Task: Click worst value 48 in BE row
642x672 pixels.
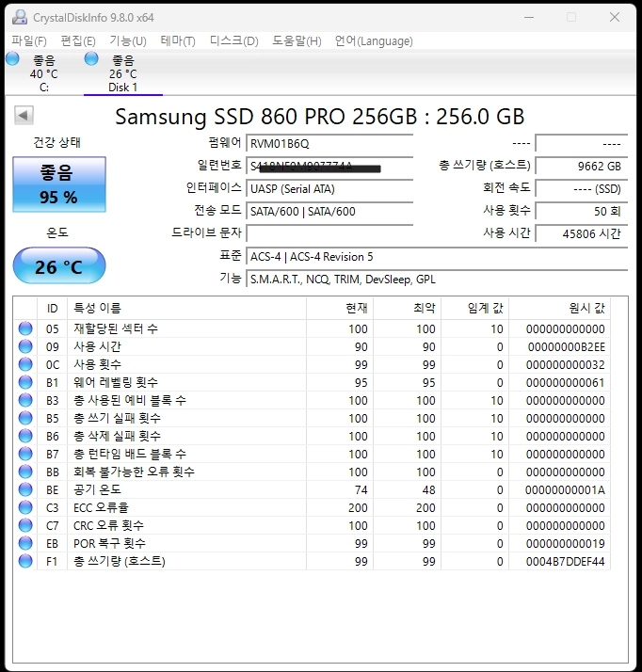Action: point(428,489)
